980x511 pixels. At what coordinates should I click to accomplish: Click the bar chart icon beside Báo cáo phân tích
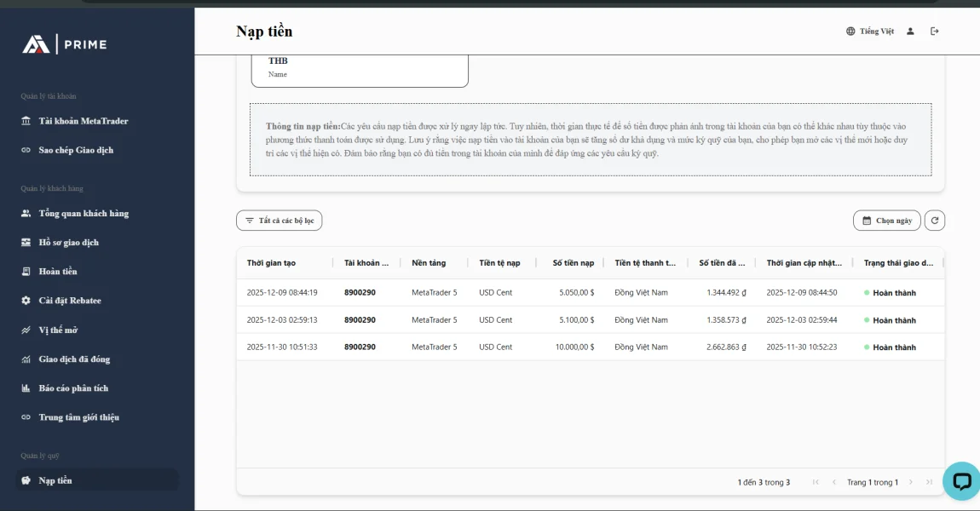[26, 388]
